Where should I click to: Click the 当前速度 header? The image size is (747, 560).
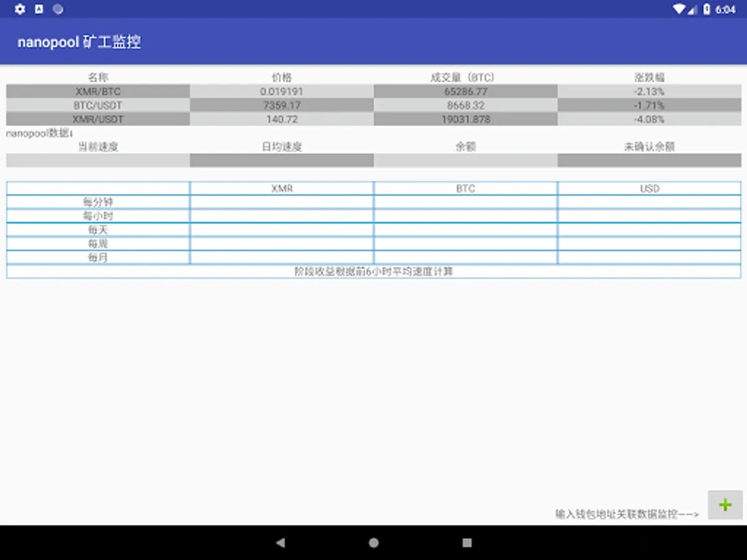tap(98, 147)
